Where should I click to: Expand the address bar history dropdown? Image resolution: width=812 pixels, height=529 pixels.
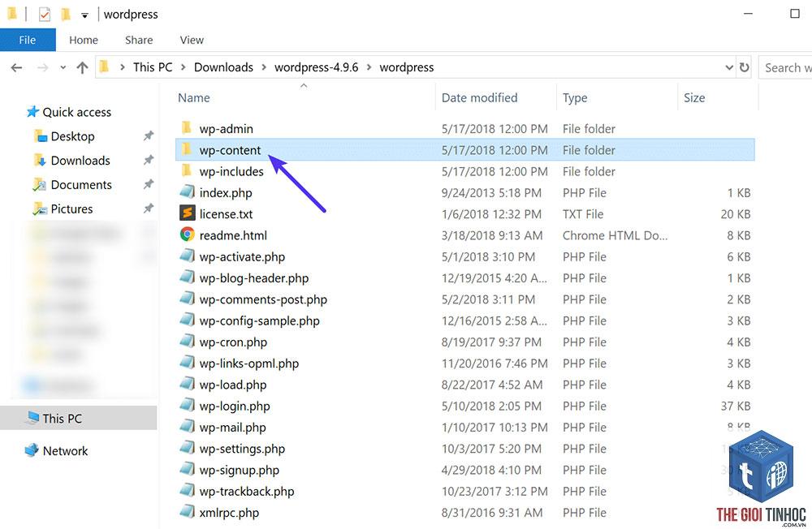tap(729, 67)
